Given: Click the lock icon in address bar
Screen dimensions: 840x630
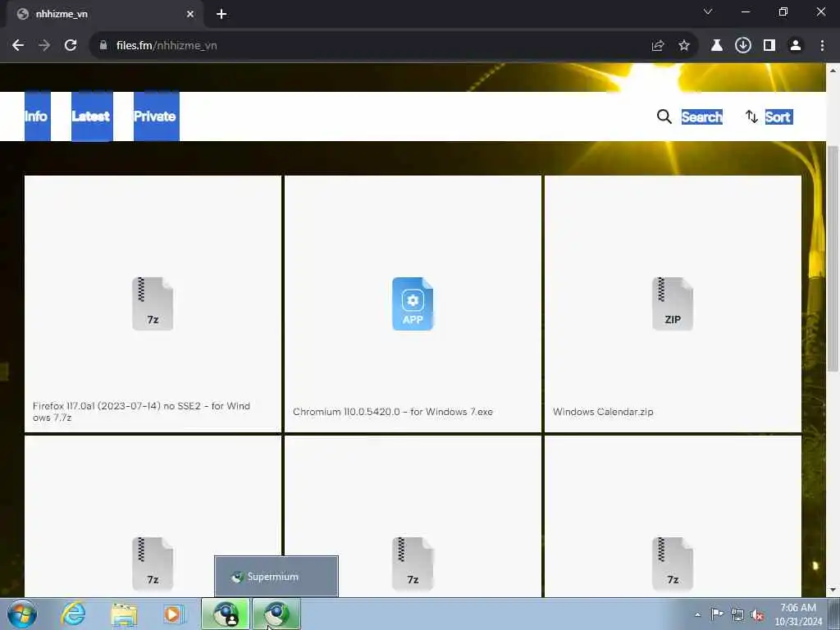Looking at the screenshot, I should point(103,46).
